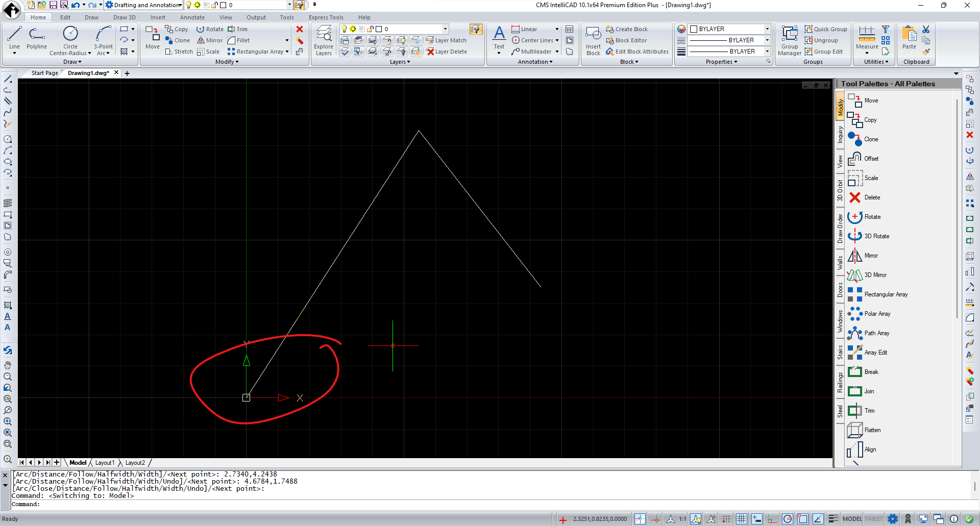Toggle polar tracking in the status bar

(x=788, y=519)
